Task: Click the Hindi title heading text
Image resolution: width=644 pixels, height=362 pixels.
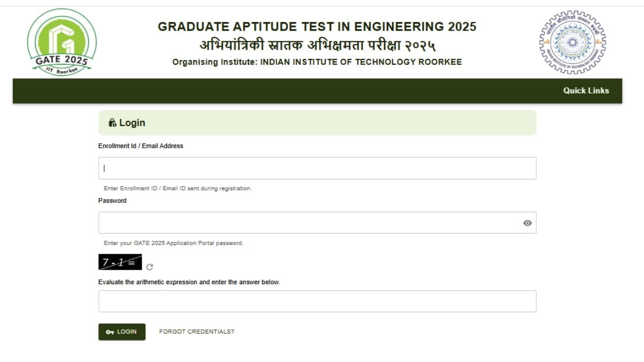Action: click(x=317, y=45)
